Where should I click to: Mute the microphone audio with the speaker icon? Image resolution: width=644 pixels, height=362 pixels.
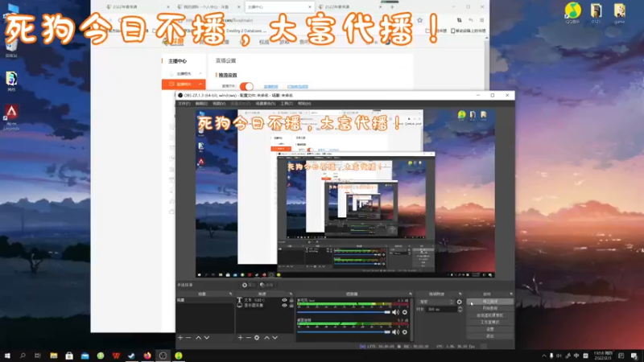pos(395,312)
